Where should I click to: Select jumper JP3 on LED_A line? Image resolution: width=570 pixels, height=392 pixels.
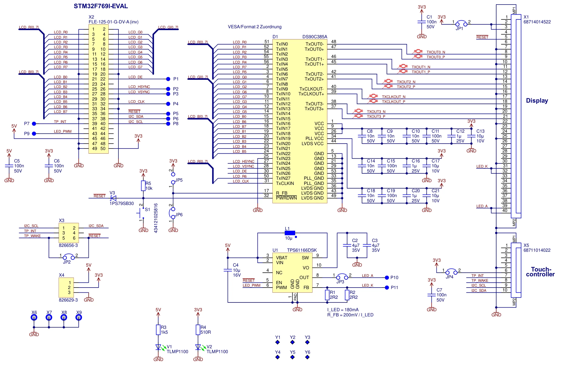point(342,277)
